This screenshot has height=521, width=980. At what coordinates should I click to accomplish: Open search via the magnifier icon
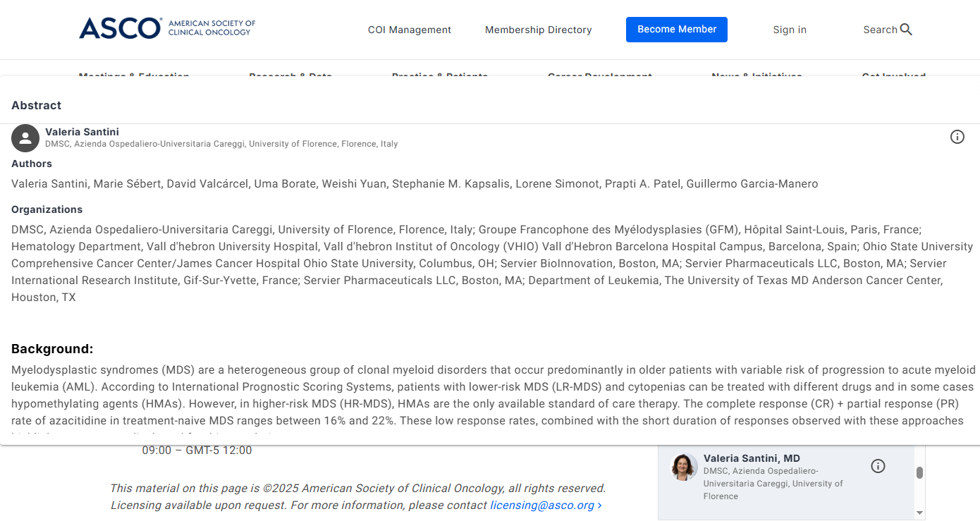pyautogui.click(x=906, y=30)
